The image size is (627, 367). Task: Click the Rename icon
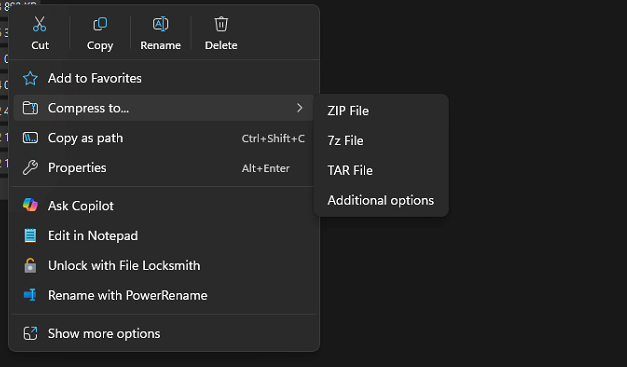(160, 24)
